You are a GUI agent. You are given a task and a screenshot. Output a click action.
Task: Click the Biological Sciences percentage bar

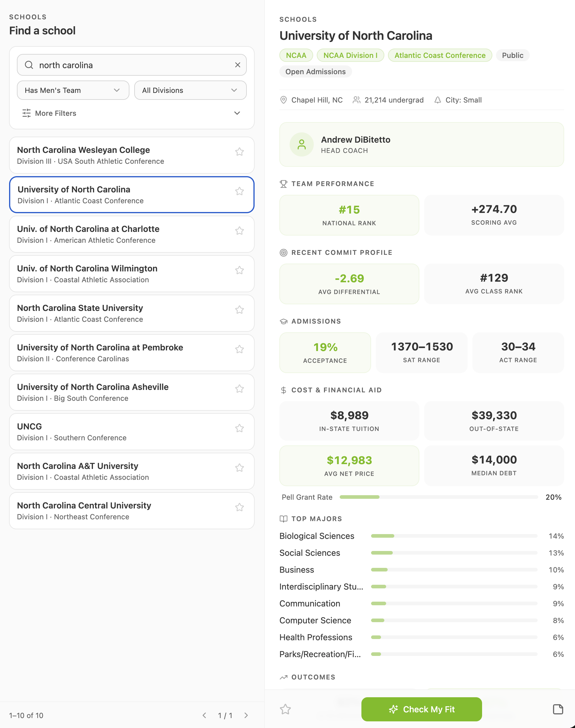pyautogui.click(x=454, y=536)
